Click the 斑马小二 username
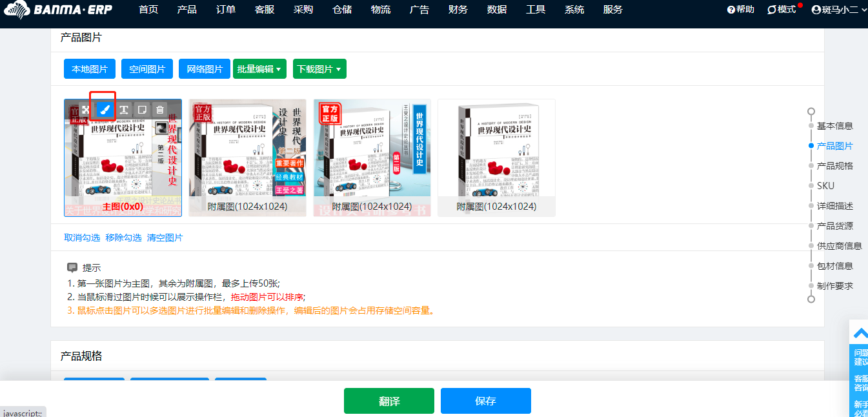 pos(840,10)
